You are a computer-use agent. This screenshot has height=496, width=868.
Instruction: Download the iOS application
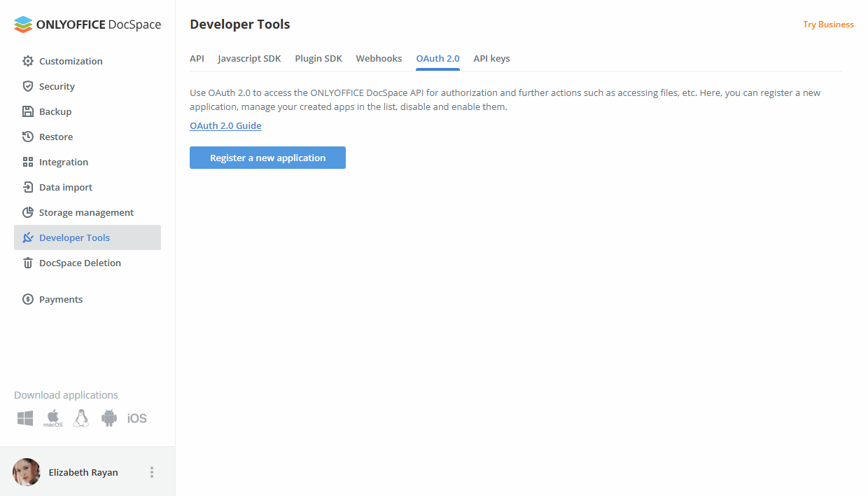click(x=136, y=418)
